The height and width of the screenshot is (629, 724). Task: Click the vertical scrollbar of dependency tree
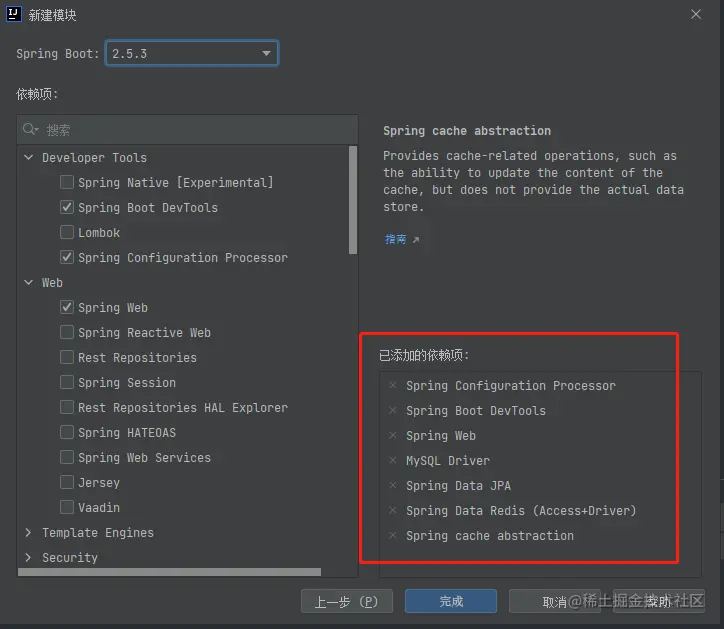353,200
